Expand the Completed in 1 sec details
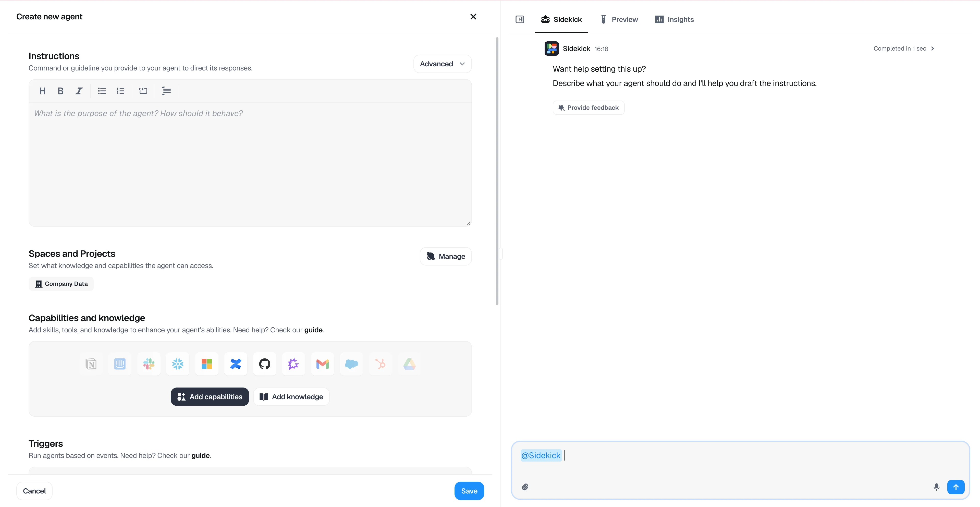This screenshot has width=980, height=507. [903, 49]
